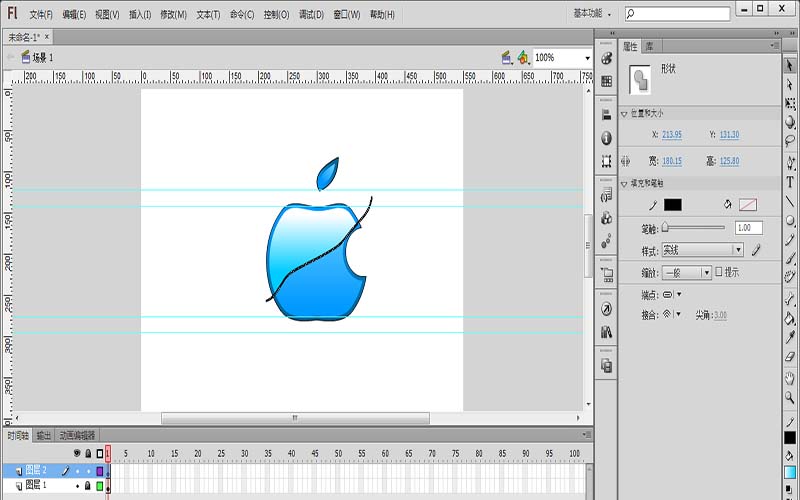800x500 pixels.
Task: Select the Zoom magnifier tool
Action: pyautogui.click(x=790, y=397)
